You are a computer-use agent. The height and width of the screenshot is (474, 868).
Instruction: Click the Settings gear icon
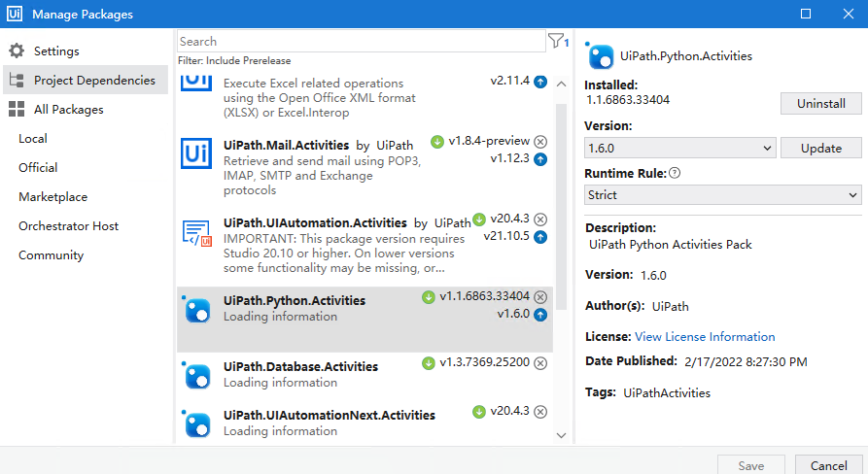(x=17, y=51)
